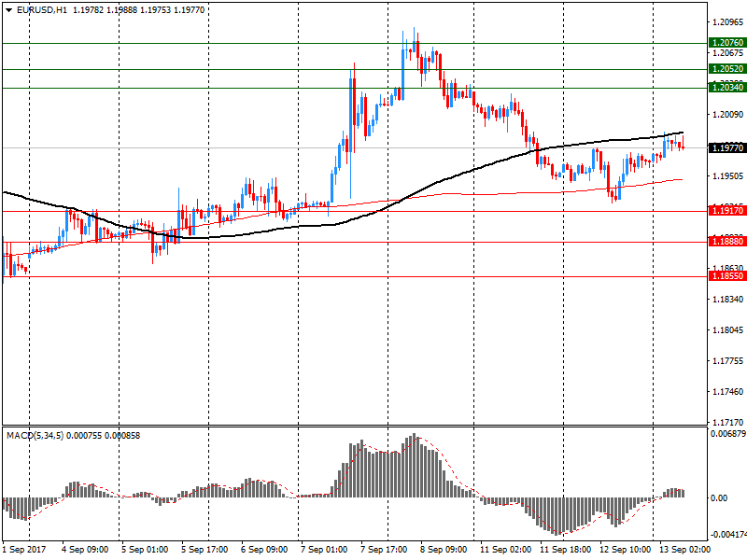Screen dimensions: 747x560
Task: Click the 1.18880 red support level label
Action: coord(727,242)
